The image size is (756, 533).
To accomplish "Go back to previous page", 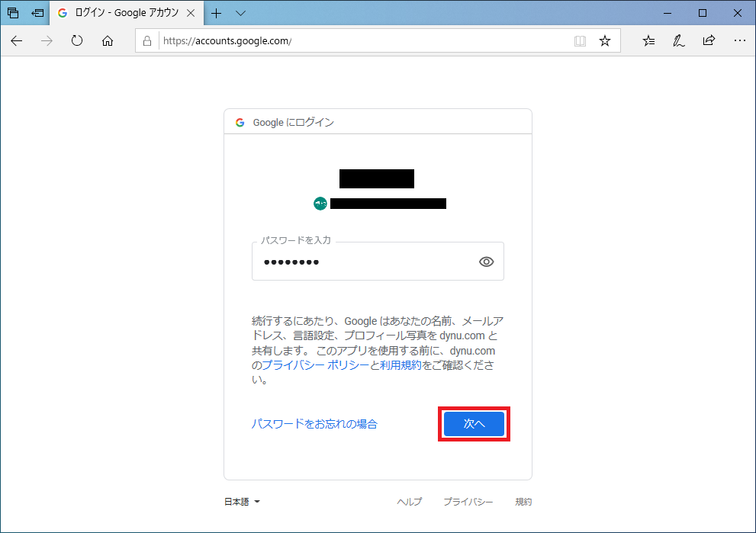I will [17, 41].
